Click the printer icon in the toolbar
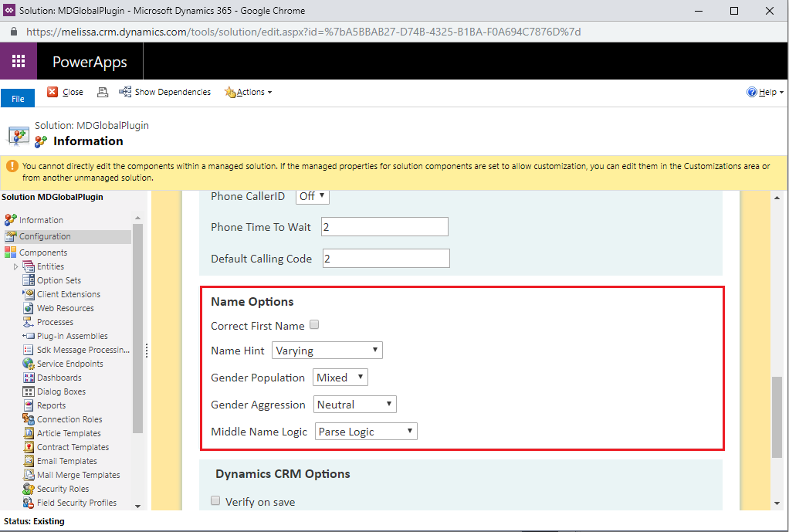789x532 pixels. 103,92
